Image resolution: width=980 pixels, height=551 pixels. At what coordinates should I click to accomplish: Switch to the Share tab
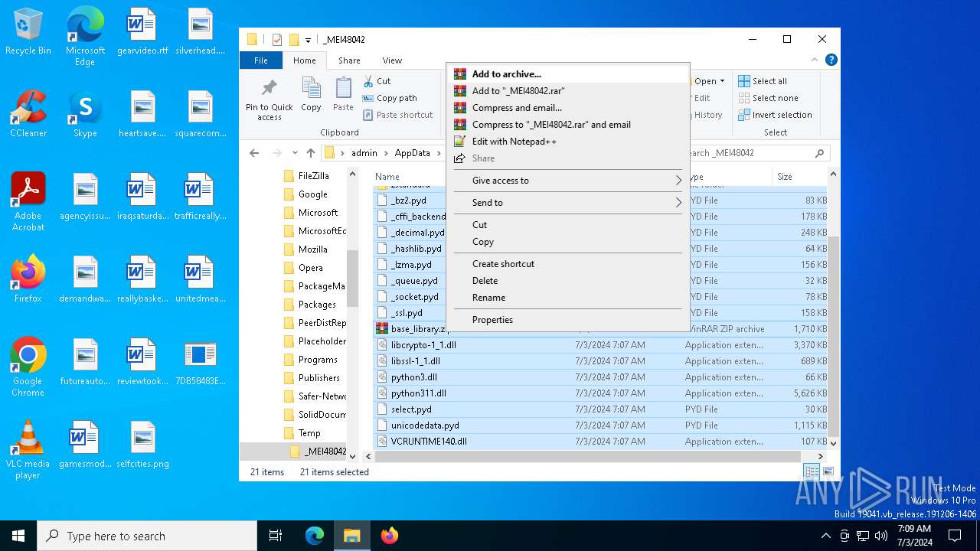point(349,60)
